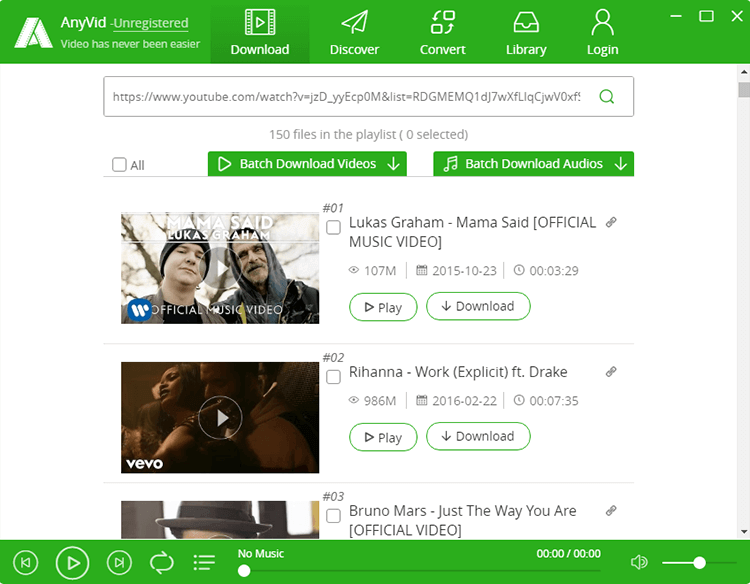The height and width of the screenshot is (584, 750).
Task: Play Rihanna Work video
Action: pos(383,437)
